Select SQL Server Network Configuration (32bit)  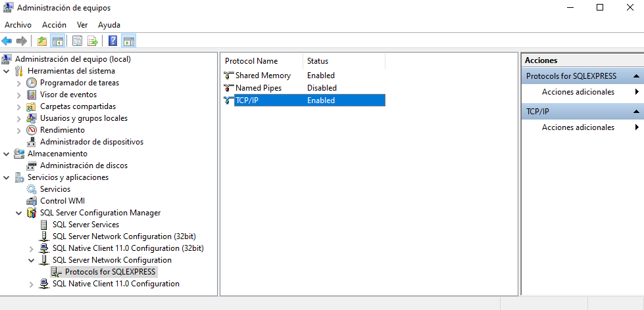[124, 236]
